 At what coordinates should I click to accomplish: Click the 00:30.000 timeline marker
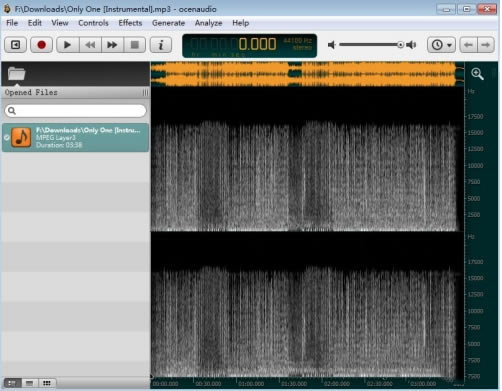pos(208,384)
